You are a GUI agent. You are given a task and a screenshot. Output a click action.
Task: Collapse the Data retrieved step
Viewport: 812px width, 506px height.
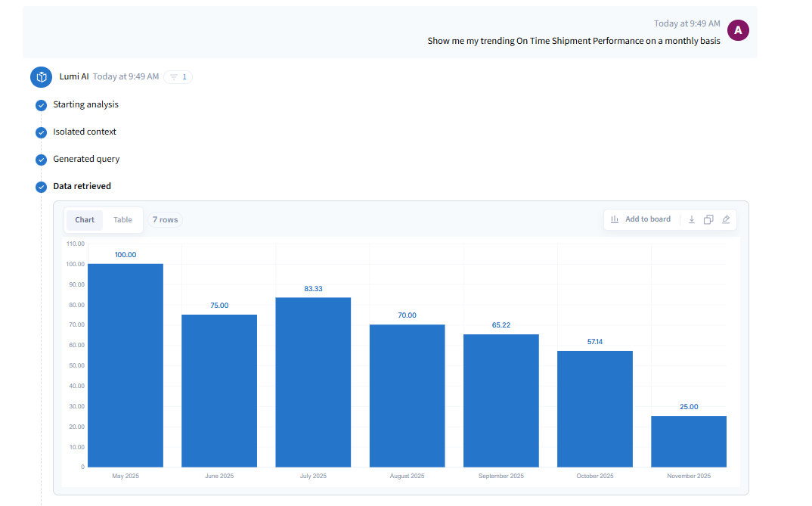click(x=82, y=186)
